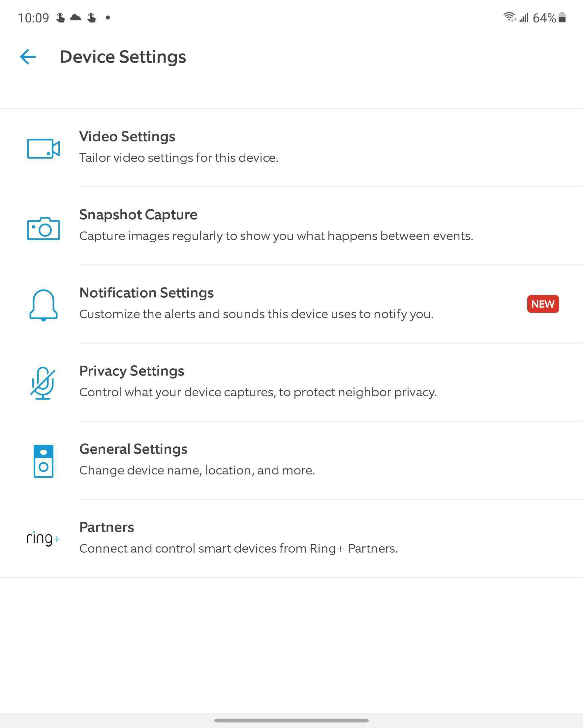Tap the video camera icon
Image resolution: width=583 pixels, height=728 pixels.
pos(43,148)
